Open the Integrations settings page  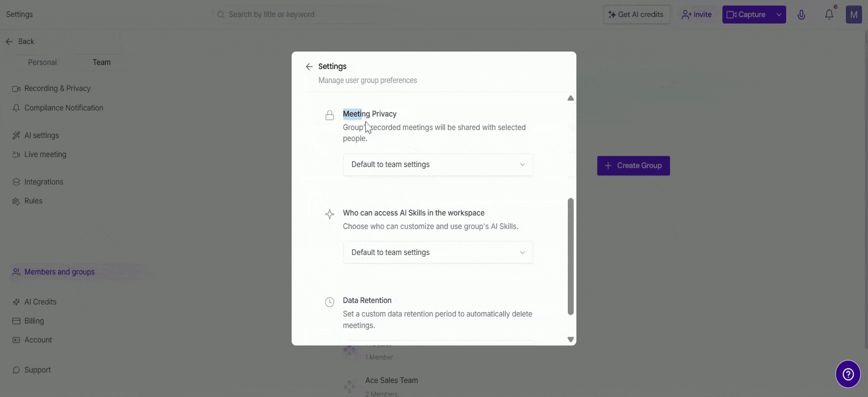pos(44,182)
